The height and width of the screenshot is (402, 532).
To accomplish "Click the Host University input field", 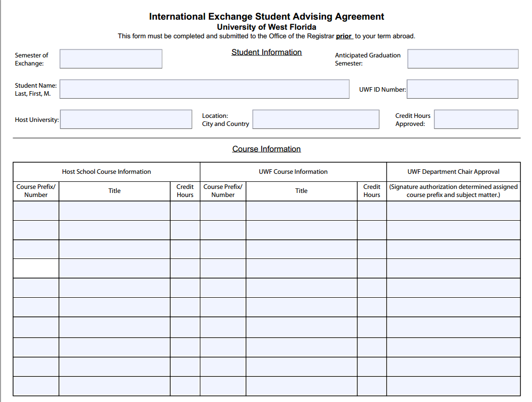I will [x=126, y=119].
